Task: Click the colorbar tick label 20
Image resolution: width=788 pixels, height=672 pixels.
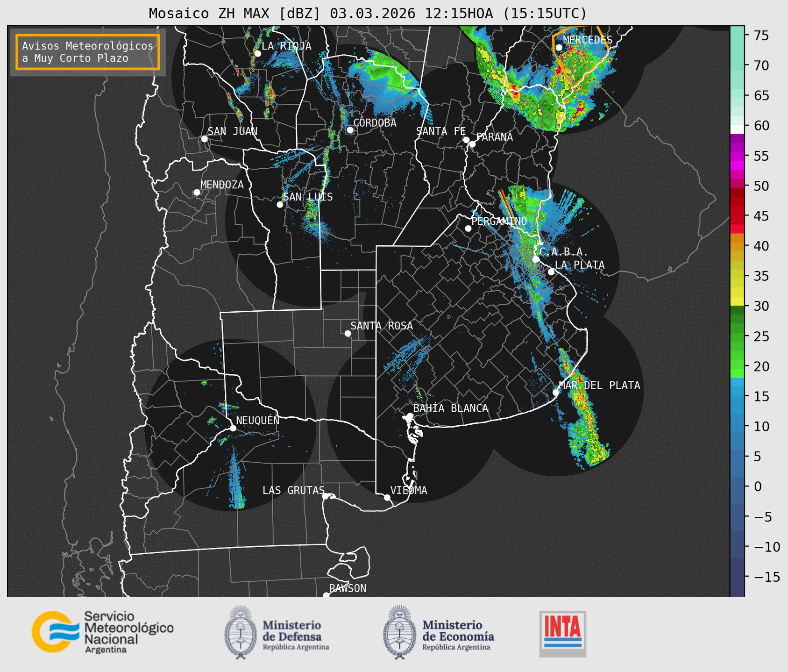Action: (761, 366)
